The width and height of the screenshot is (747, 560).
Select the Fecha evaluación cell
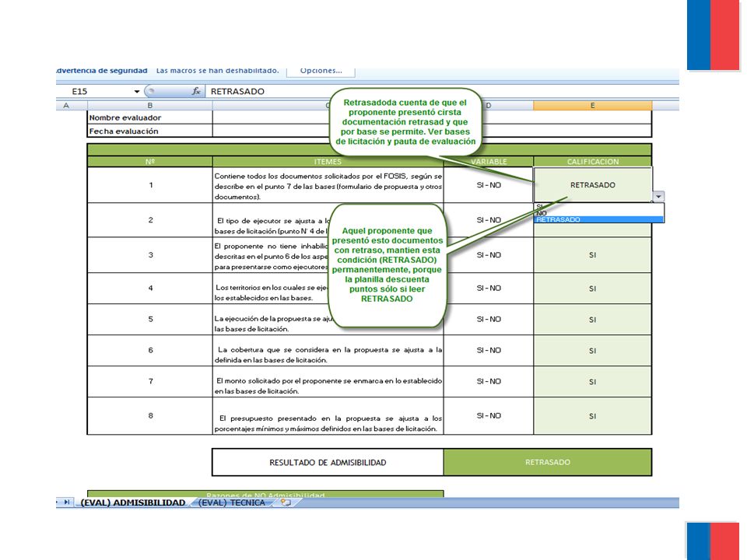tap(149, 131)
